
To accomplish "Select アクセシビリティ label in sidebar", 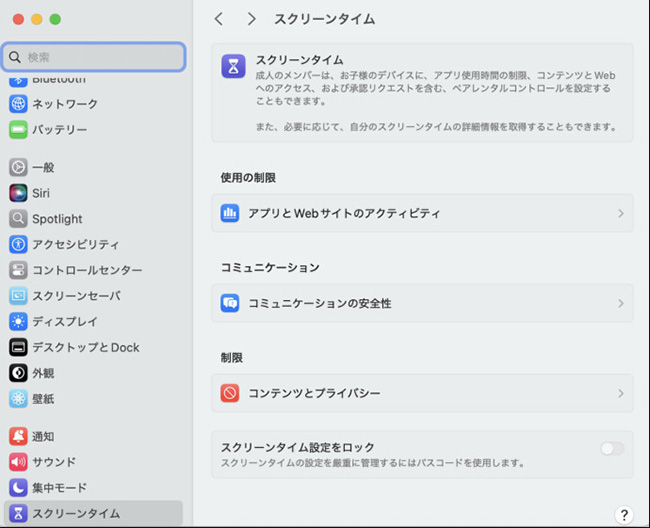I will (x=75, y=245).
